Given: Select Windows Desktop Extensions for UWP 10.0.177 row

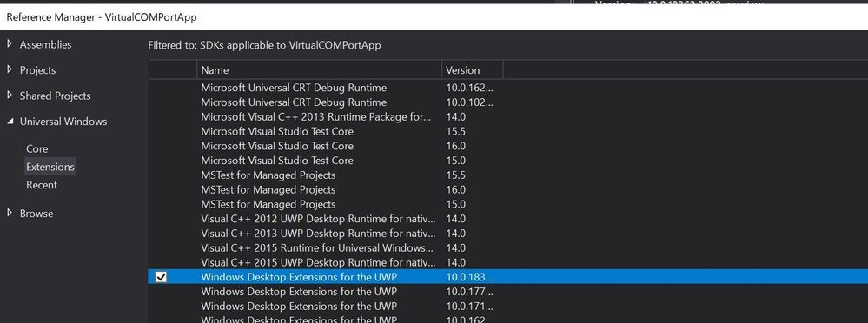Looking at the screenshot, I should point(507,292).
